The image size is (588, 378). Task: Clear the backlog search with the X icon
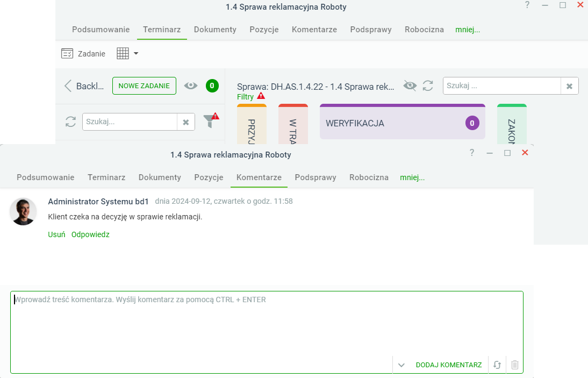185,122
